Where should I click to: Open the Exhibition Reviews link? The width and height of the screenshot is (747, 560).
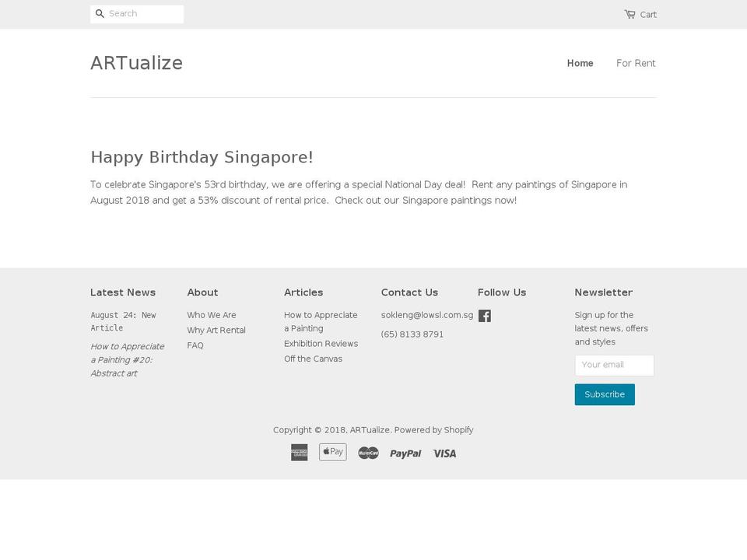(321, 344)
